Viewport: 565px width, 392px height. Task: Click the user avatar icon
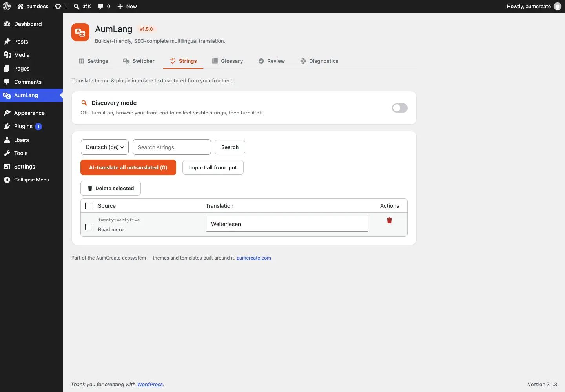coord(558,6)
